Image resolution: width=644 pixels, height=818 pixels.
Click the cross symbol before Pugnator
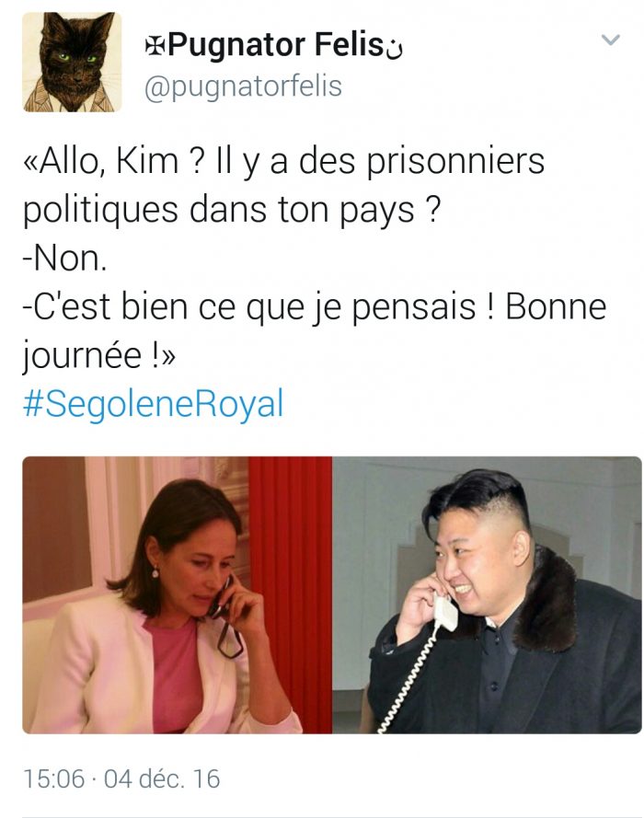[x=155, y=46]
